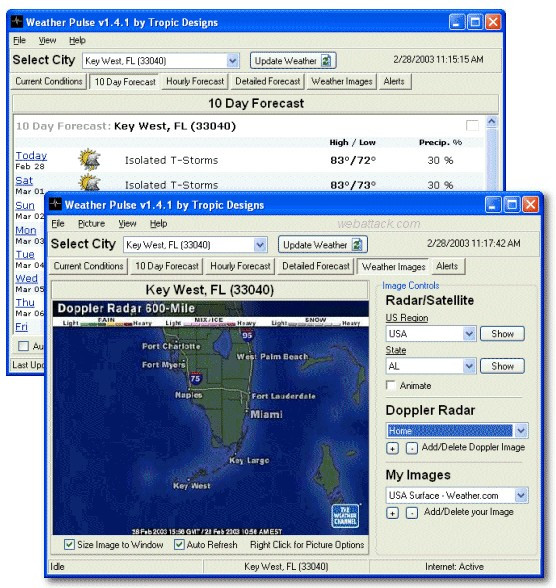Open the Picture menu
556x588 pixels.
pyautogui.click(x=91, y=224)
